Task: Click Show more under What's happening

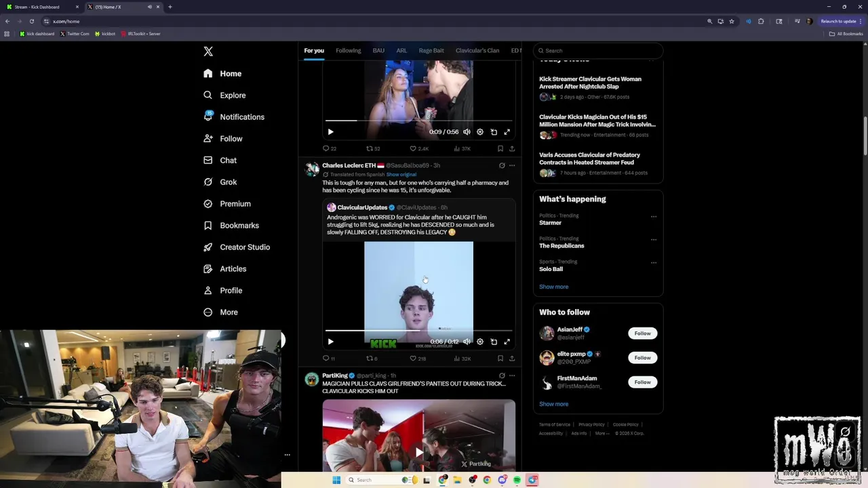Action: [x=554, y=287]
